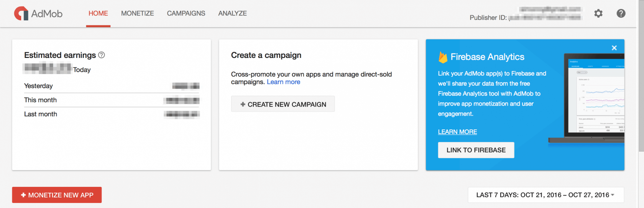Close the Firebase Analytics banner

[x=614, y=48]
